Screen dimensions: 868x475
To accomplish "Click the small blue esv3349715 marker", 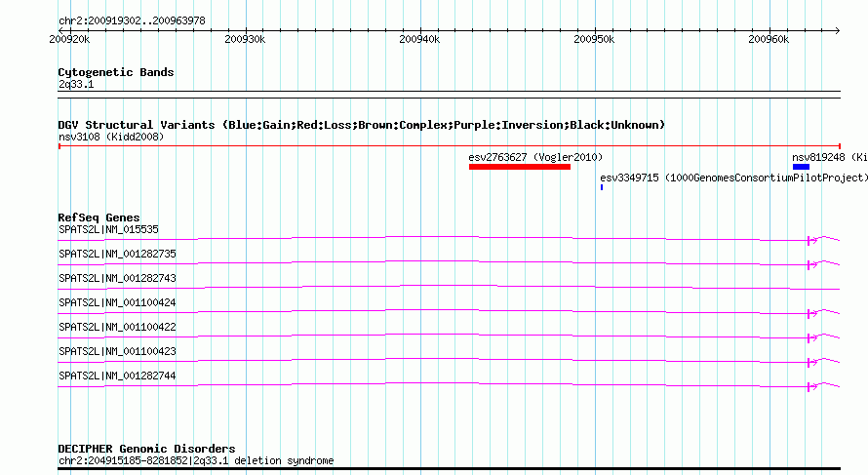I will 602,187.
